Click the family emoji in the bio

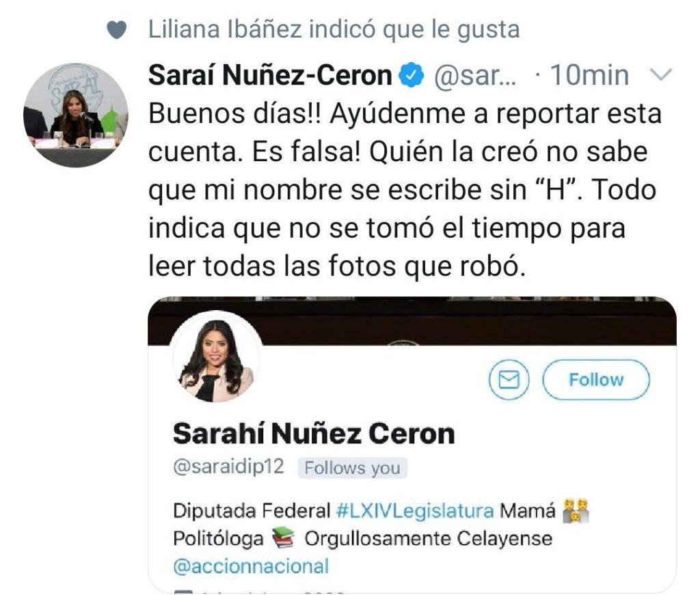pyautogui.click(x=576, y=510)
